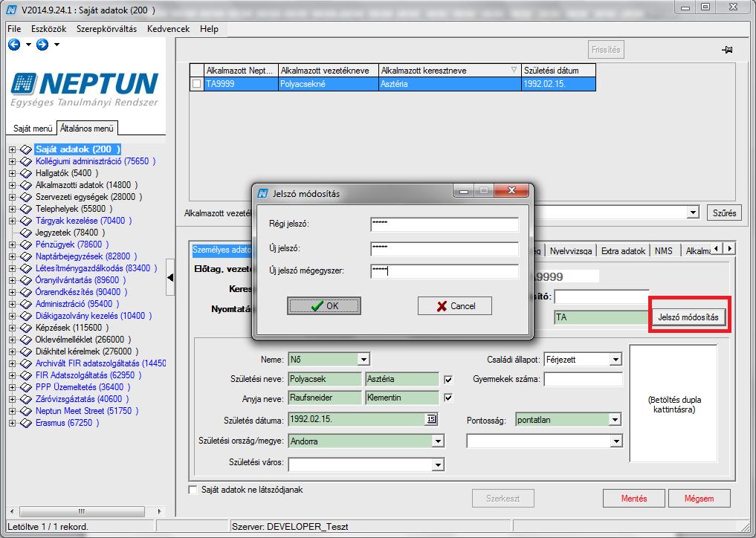Expand the Pénzügyek tree node

point(12,244)
